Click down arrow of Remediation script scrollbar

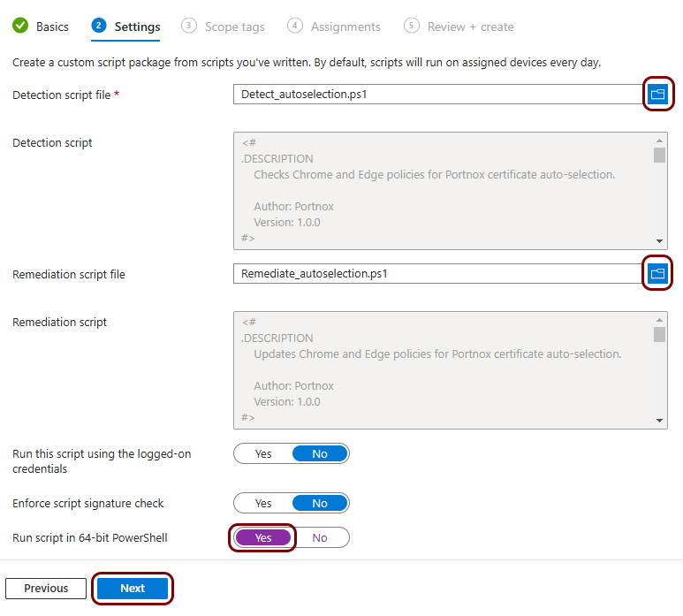point(659,421)
